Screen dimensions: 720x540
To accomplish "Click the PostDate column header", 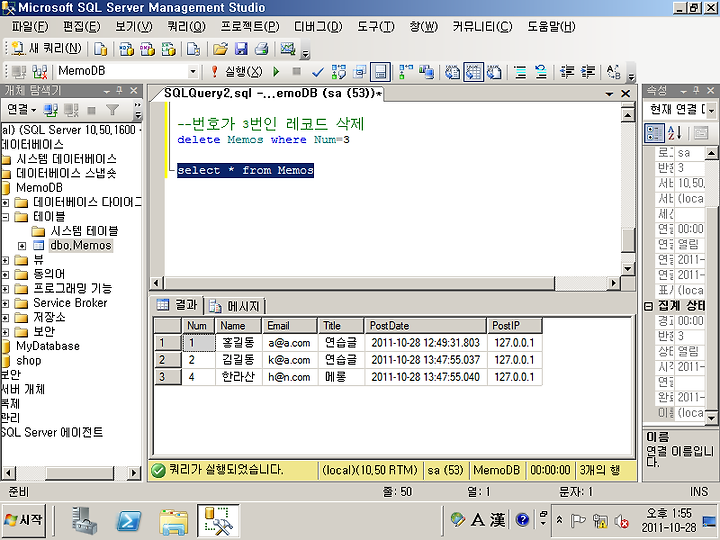I will (425, 326).
